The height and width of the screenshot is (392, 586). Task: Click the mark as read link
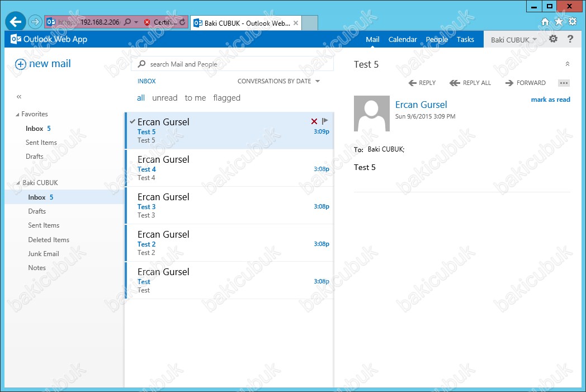coord(551,100)
